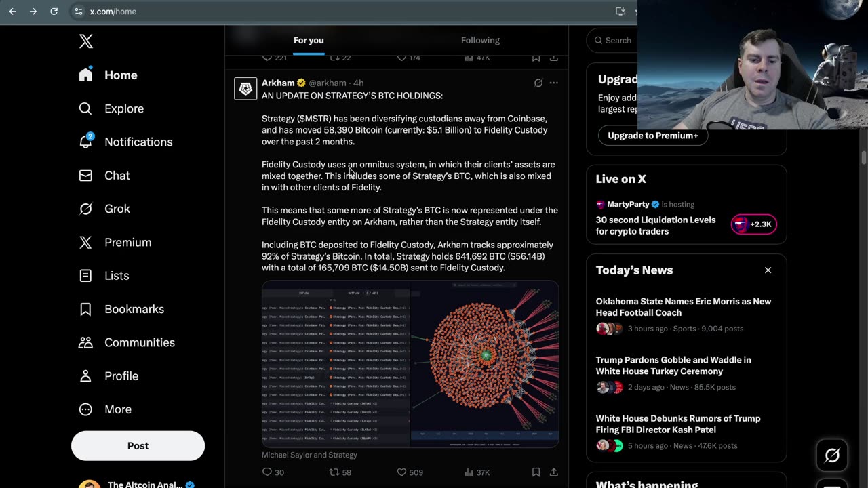Click floating Grok button at bottom right
Image resolution: width=868 pixels, height=488 pixels.
pos(832,456)
